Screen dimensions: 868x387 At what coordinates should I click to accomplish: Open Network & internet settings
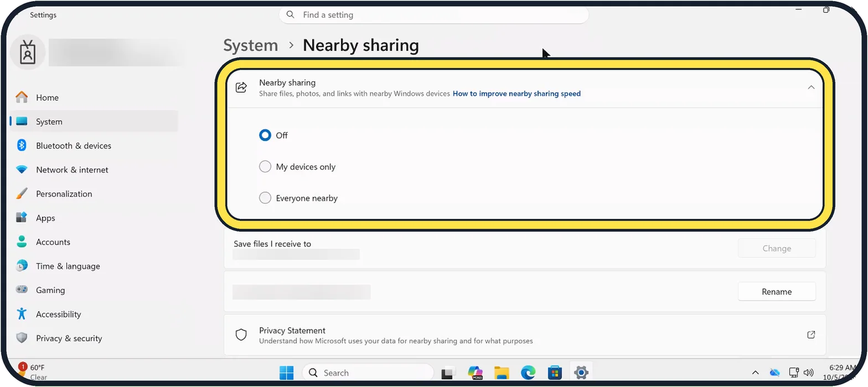click(x=94, y=170)
